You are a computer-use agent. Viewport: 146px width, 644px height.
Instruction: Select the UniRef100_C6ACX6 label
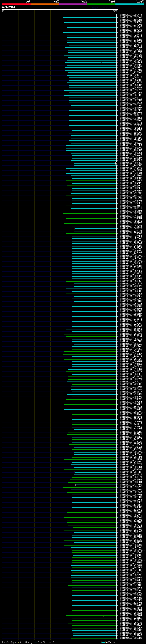131,304
